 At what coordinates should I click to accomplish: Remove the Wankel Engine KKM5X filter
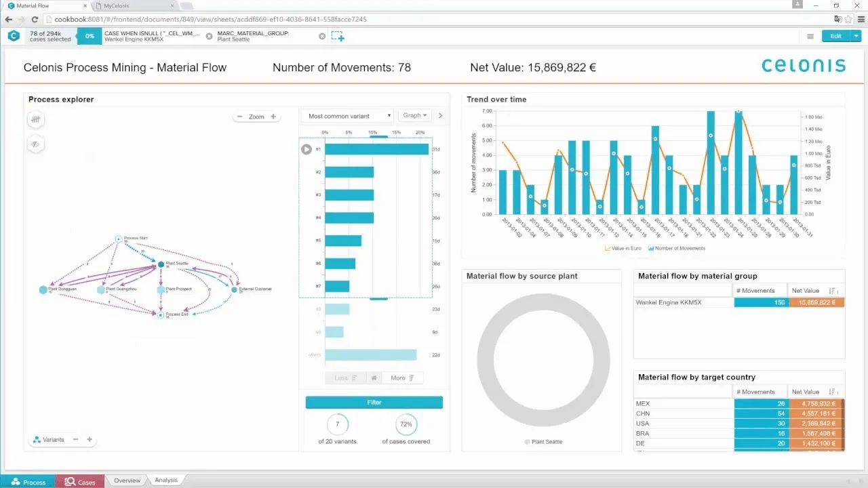(209, 36)
